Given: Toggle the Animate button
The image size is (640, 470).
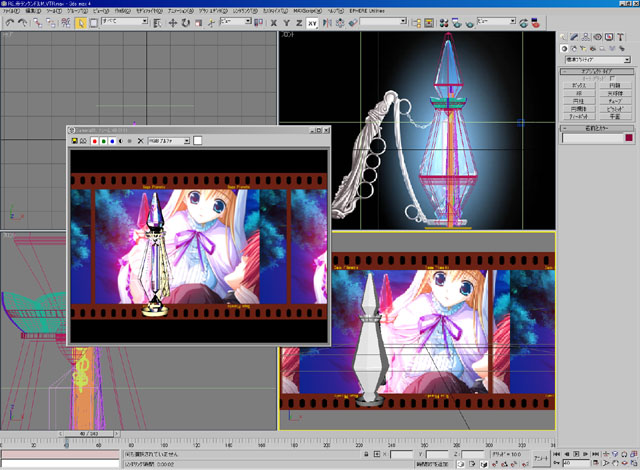Looking at the screenshot, I should (x=541, y=459).
